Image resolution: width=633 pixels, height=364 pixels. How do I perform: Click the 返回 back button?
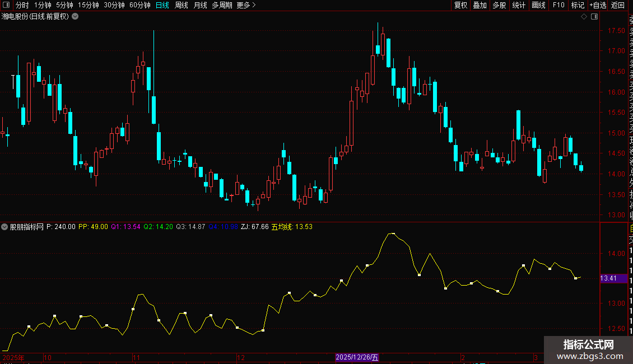618,5
